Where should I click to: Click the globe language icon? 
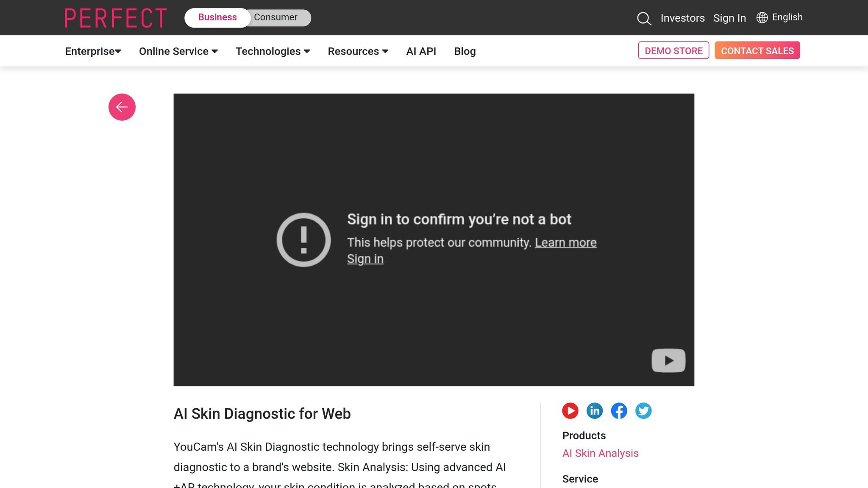pyautogui.click(x=762, y=17)
